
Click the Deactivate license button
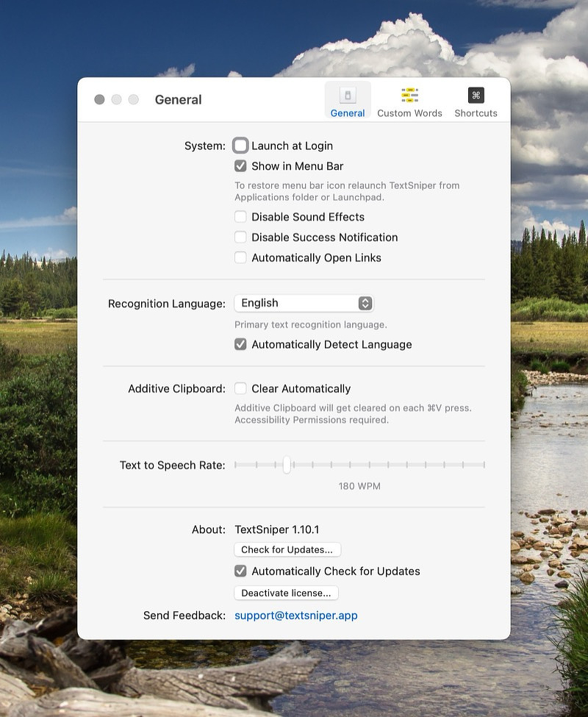pos(286,593)
